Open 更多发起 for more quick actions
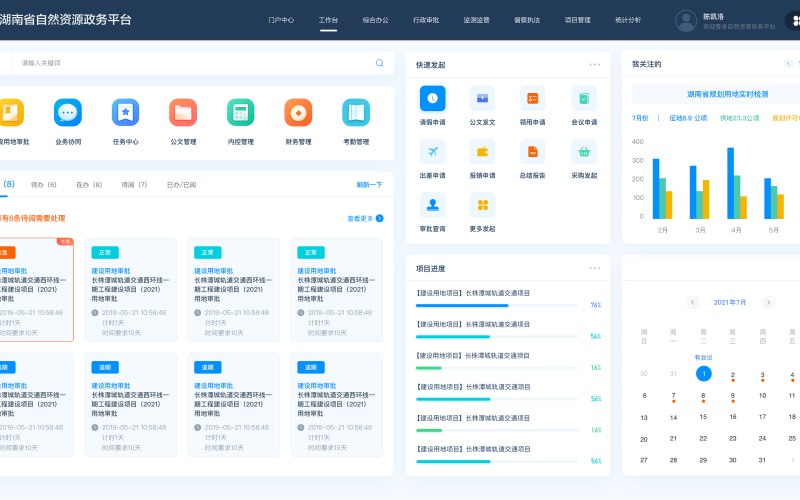This screenshot has height=500, width=800. coord(482,205)
